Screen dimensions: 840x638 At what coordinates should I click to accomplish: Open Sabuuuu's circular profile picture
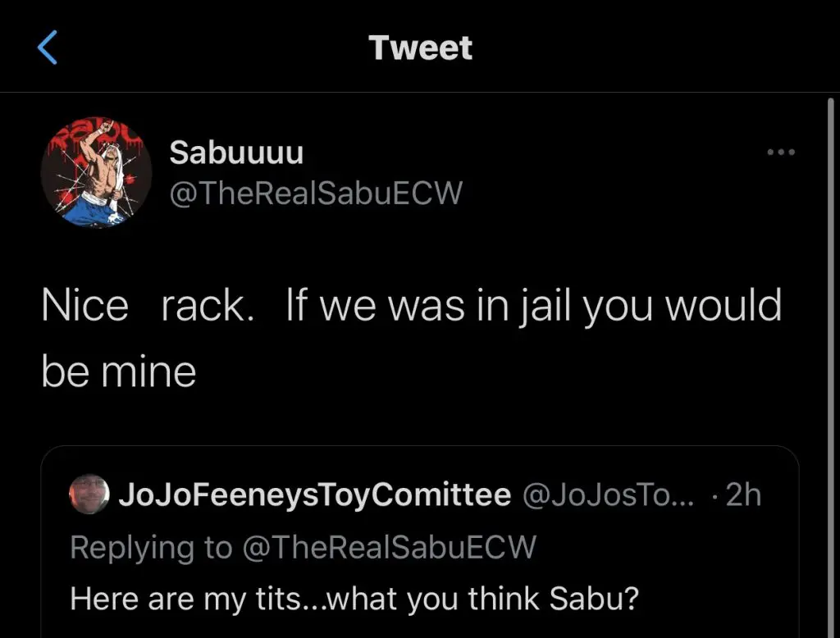click(96, 173)
